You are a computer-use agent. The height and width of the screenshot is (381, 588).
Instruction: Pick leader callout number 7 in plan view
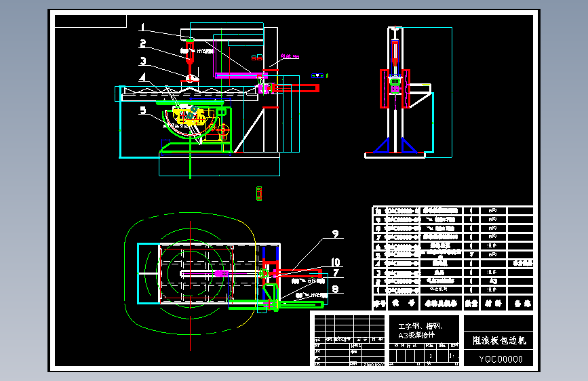(x=336, y=273)
